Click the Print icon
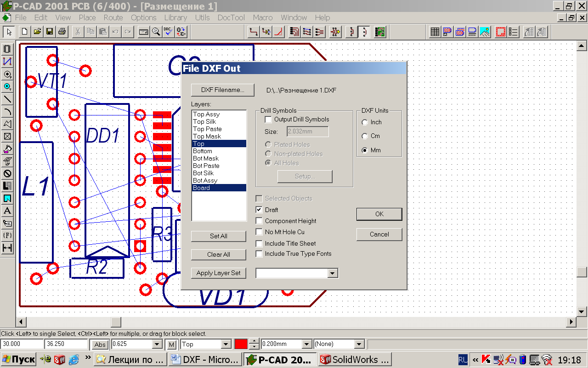Image resolution: width=588 pixels, height=368 pixels. click(x=62, y=32)
